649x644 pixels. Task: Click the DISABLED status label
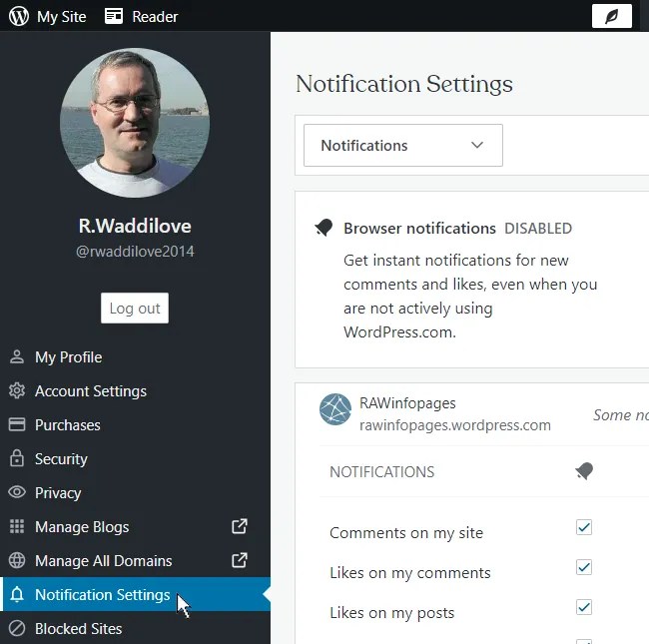click(x=538, y=228)
